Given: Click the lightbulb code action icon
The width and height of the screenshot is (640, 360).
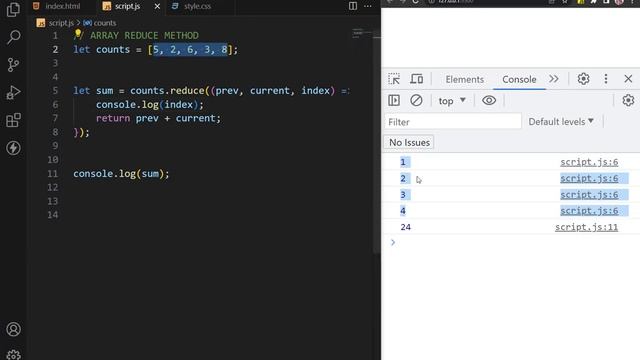Looking at the screenshot, I should click(78, 34).
